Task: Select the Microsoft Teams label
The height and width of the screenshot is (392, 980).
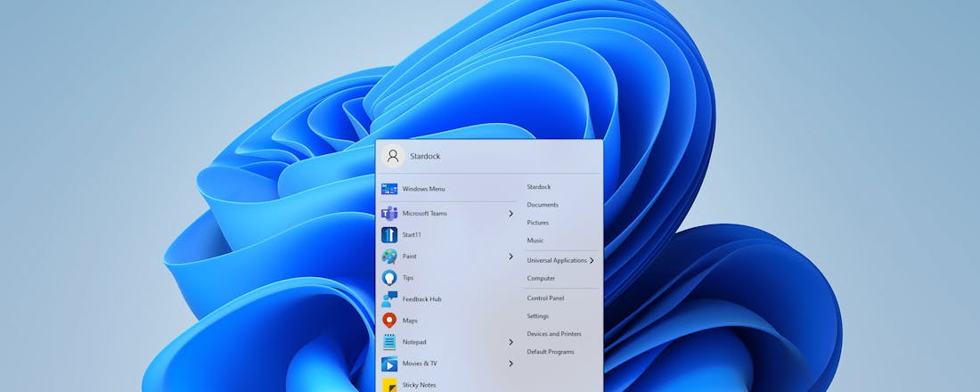Action: [x=424, y=213]
